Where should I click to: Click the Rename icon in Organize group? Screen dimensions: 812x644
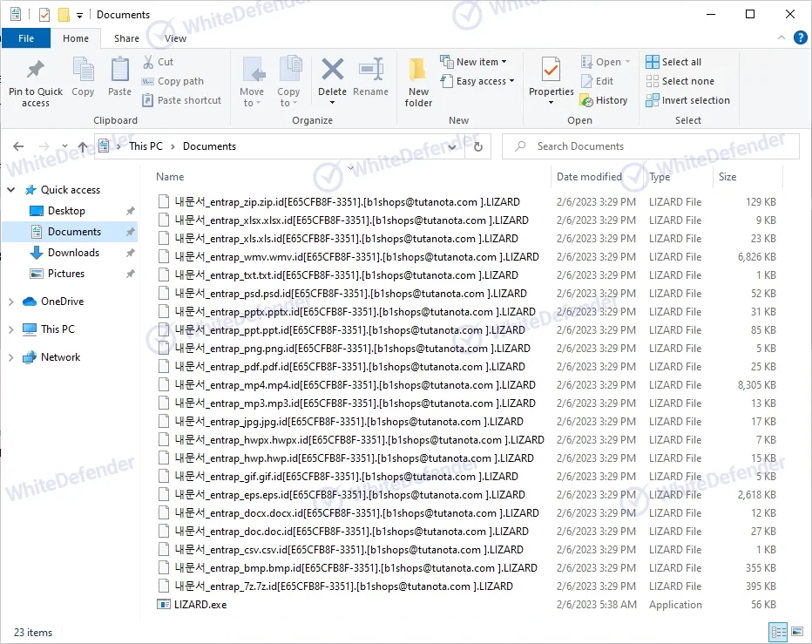pos(371,71)
